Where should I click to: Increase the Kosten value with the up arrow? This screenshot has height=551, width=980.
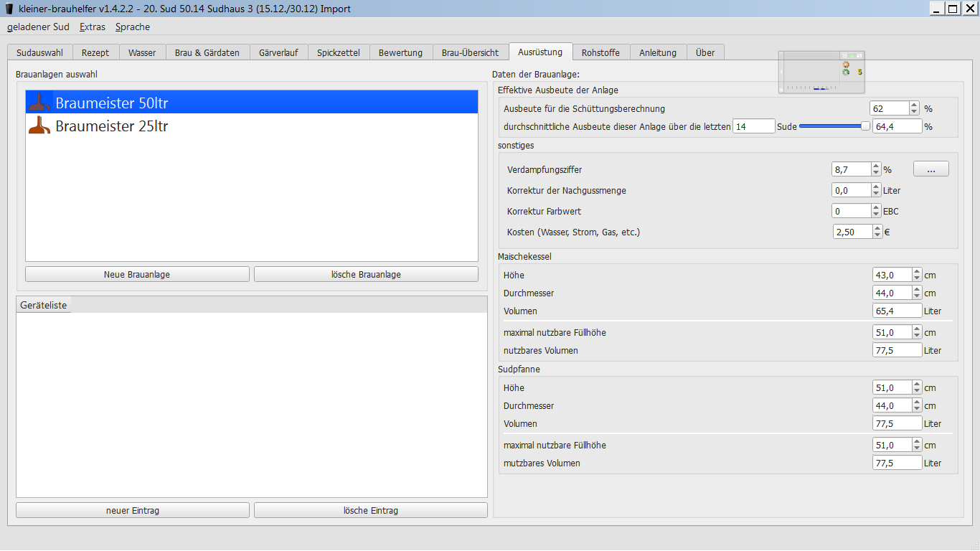[x=878, y=229]
